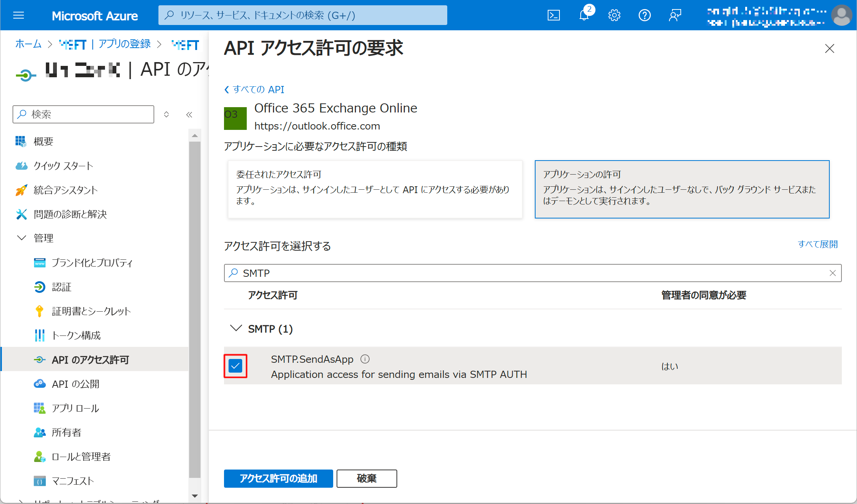Image resolution: width=857 pixels, height=504 pixels.
Task: Click the https://outlook.office.com text
Action: 317,126
